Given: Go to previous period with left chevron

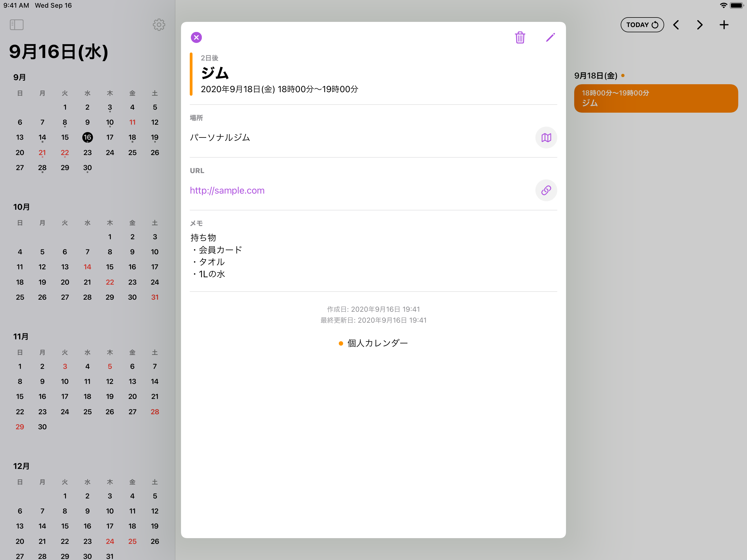Looking at the screenshot, I should [677, 25].
